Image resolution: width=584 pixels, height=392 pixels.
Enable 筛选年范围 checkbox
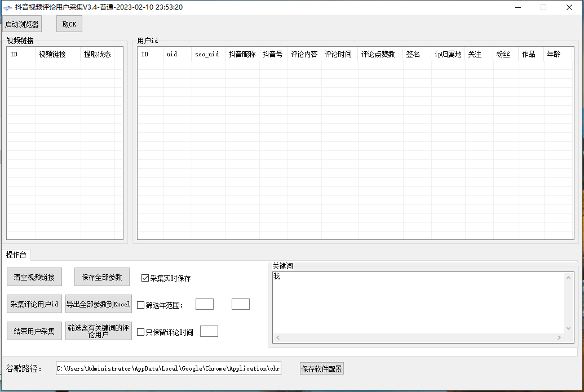pos(141,305)
